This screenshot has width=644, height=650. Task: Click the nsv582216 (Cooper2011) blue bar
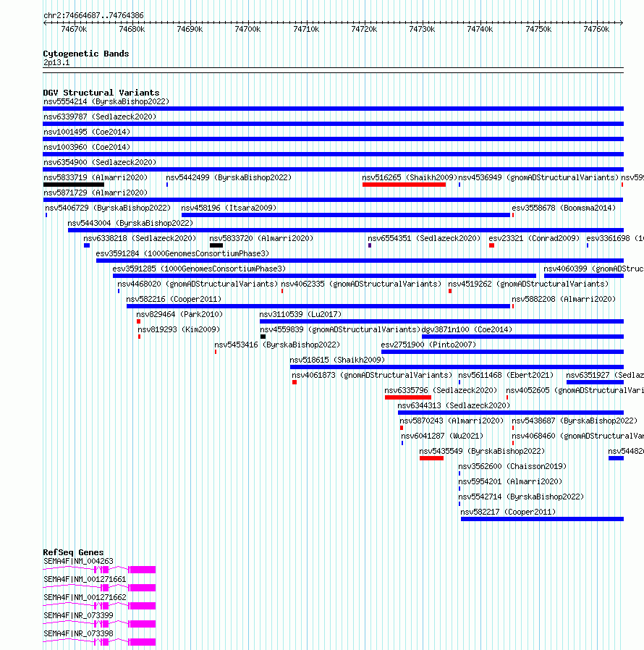pos(318,306)
